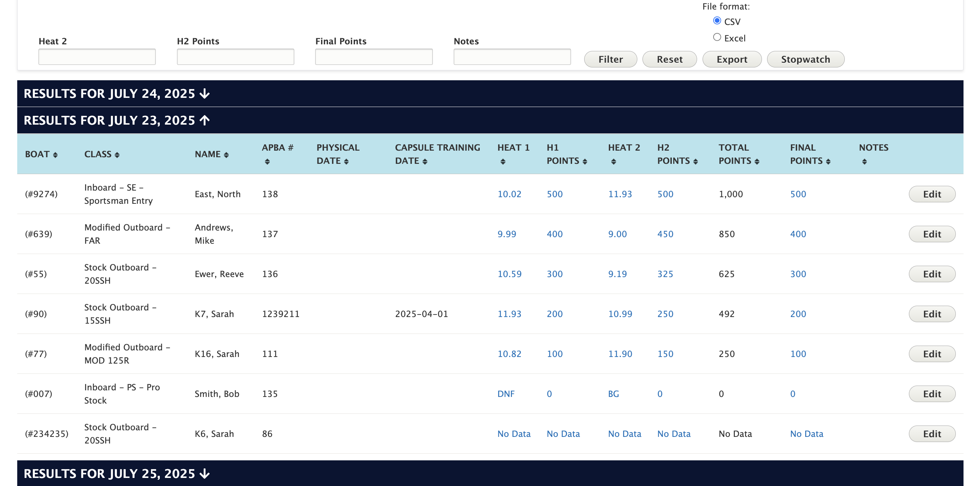Viewport: 980px width, 486px height.
Task: Sort by Physical Date arrows
Action: (346, 162)
